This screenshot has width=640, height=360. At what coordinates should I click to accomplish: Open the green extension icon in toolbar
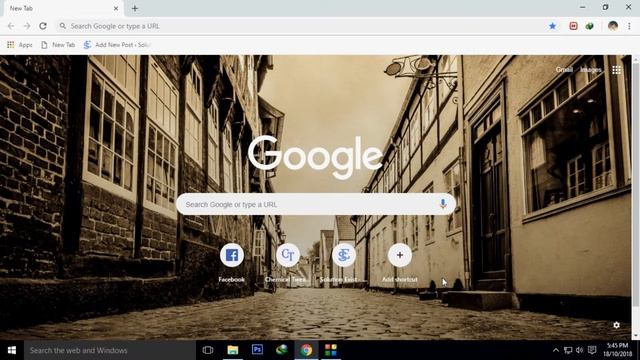tap(589, 26)
